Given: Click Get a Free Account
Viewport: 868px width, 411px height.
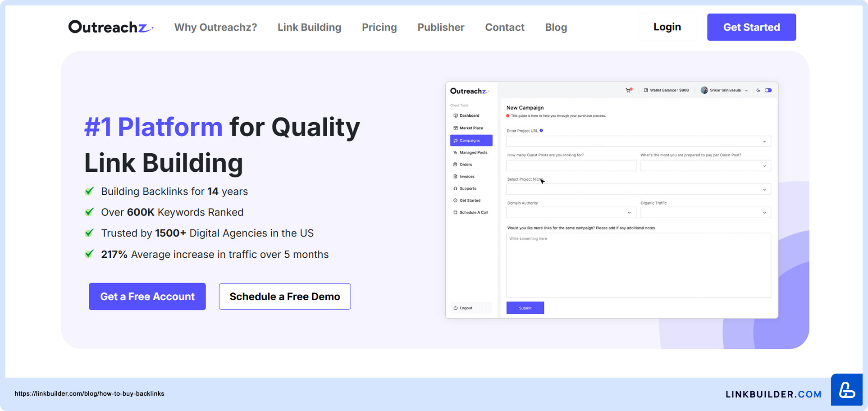Looking at the screenshot, I should [147, 297].
